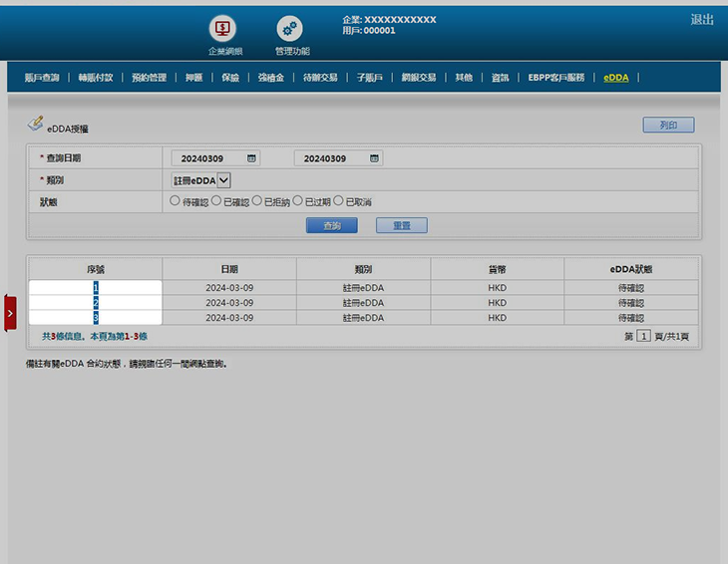Click the eDDA授權 pencil icon
The width and height of the screenshot is (728, 564).
35,123
